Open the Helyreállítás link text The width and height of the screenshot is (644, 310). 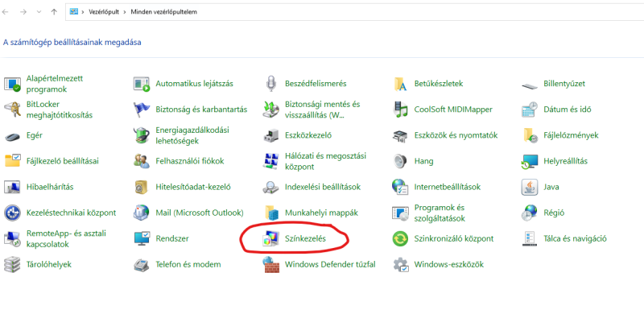point(565,161)
